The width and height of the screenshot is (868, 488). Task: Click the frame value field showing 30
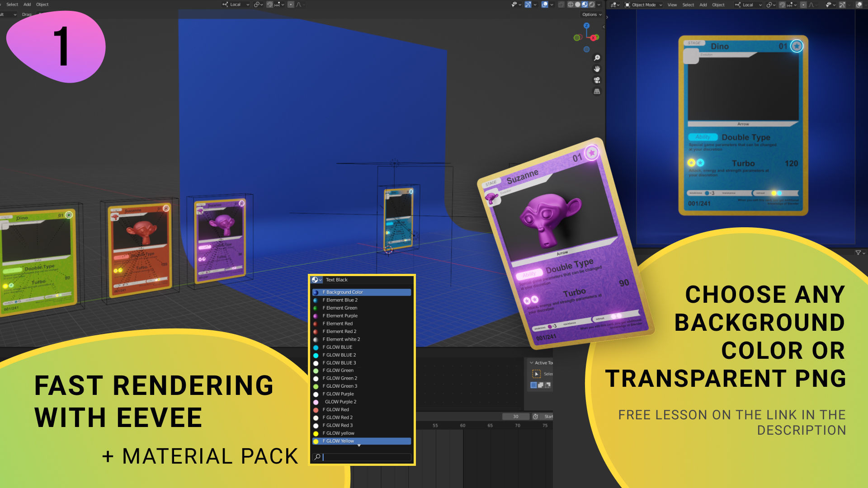coord(516,417)
